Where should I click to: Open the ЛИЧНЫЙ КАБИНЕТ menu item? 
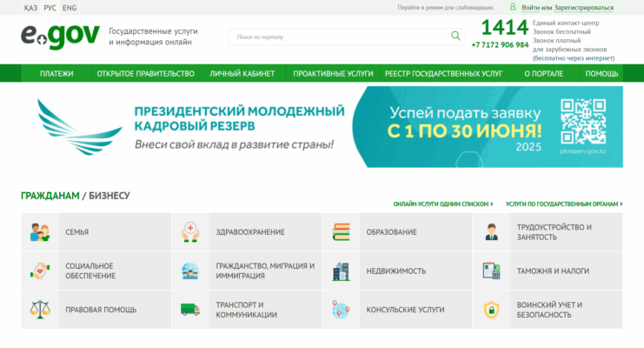(x=242, y=74)
